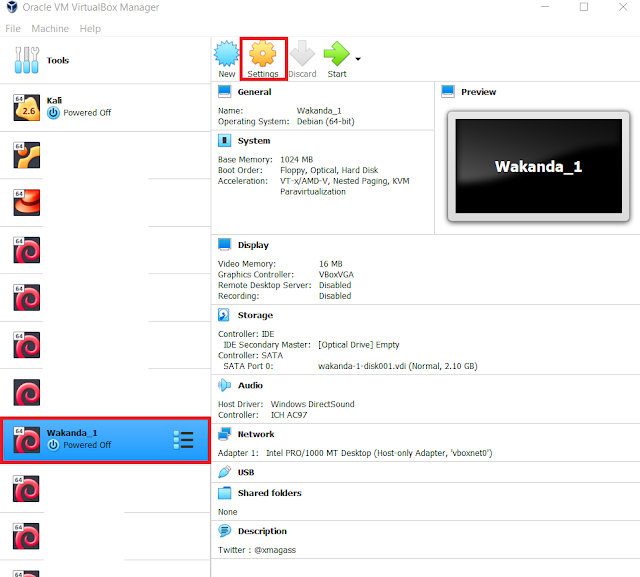The width and height of the screenshot is (640, 577).
Task: Open the File menu
Action: point(13,29)
